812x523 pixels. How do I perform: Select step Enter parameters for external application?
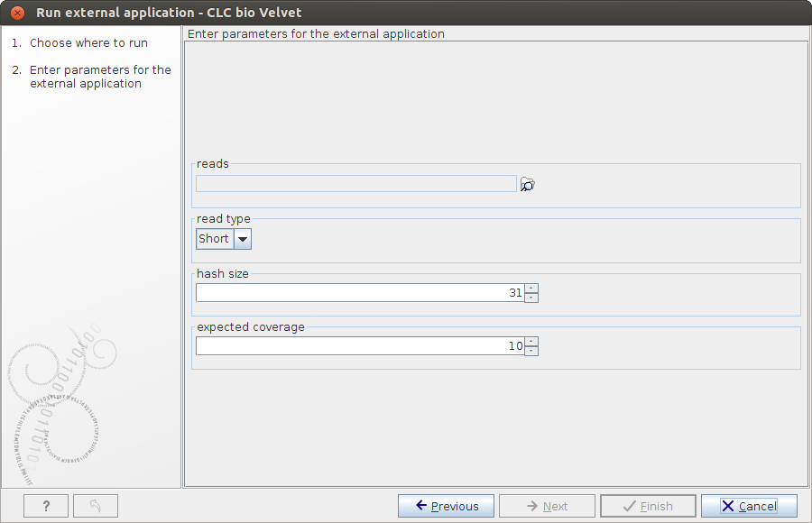100,76
